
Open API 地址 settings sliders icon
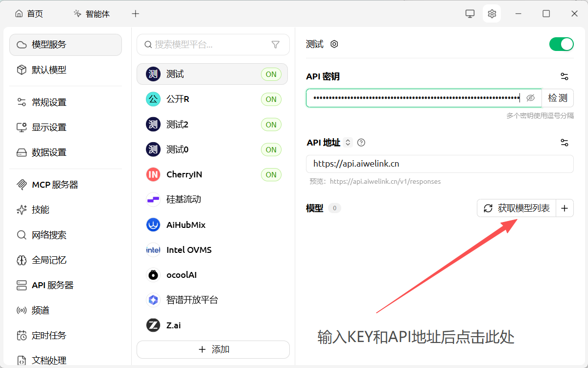point(564,143)
